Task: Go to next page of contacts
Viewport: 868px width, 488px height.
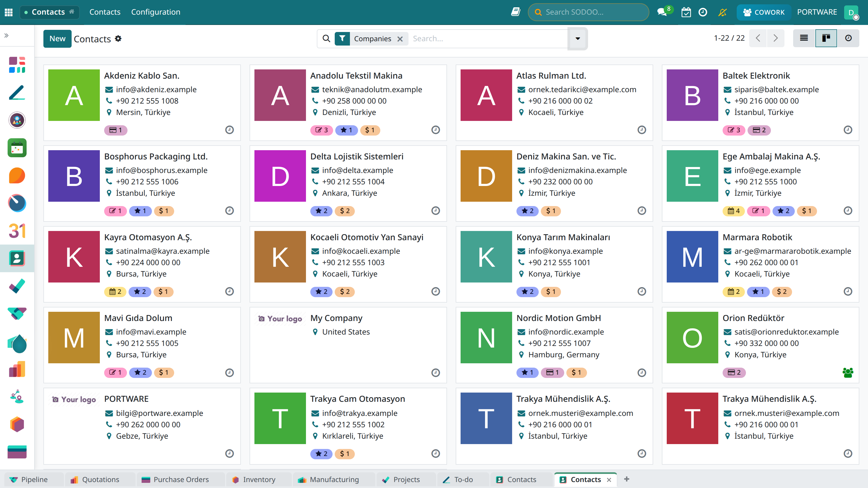Action: [x=775, y=38]
